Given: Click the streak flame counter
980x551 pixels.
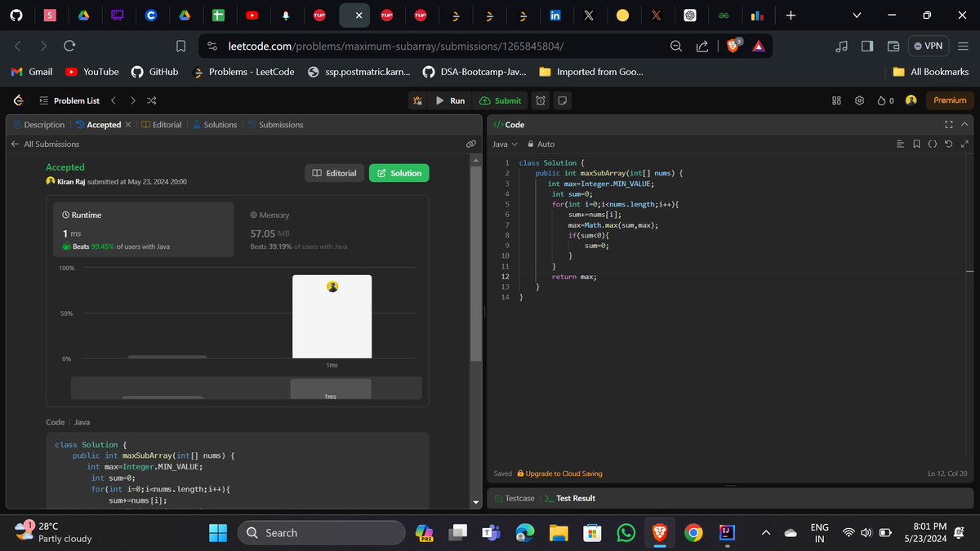Looking at the screenshot, I should tap(886, 100).
